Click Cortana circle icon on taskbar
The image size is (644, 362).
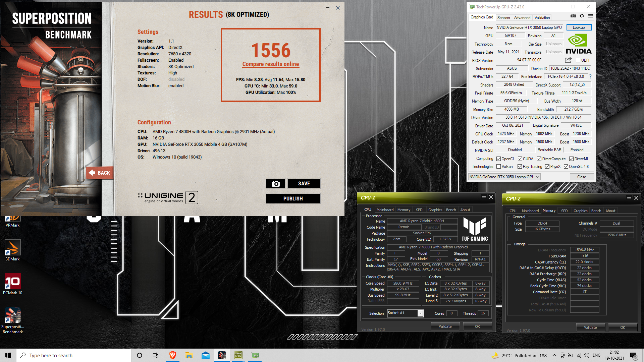pos(140,355)
